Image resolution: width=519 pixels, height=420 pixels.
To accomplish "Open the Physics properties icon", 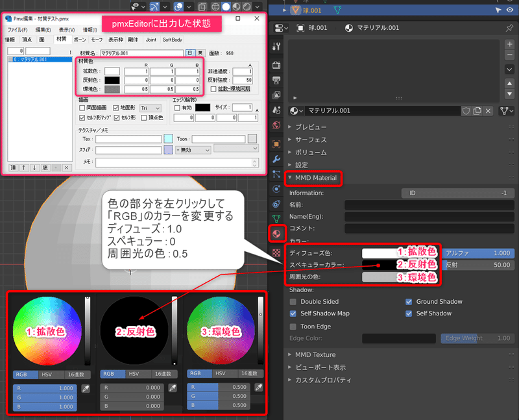I will coord(276,189).
